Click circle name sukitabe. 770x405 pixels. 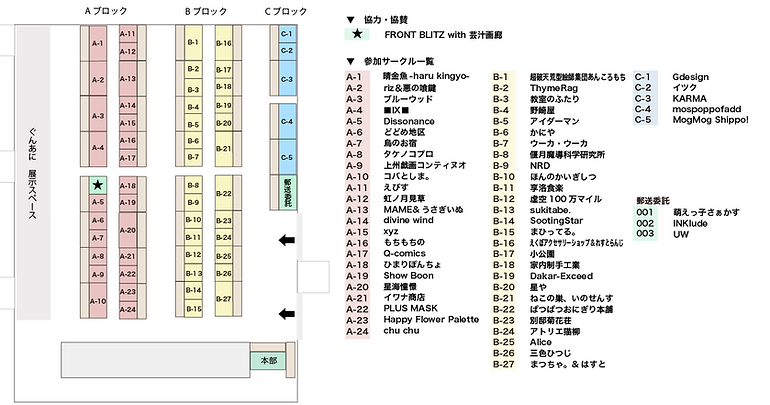point(550,210)
